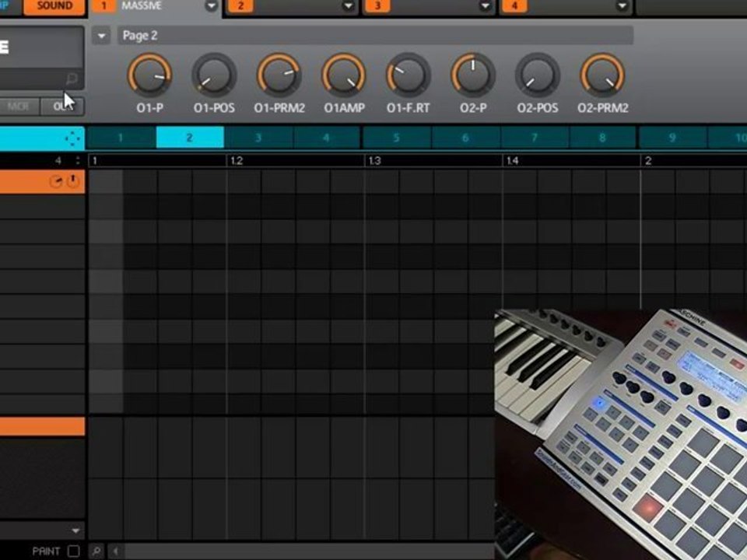This screenshot has width=747, height=560.
Task: Click the O1AMP knob
Action: tap(343, 75)
